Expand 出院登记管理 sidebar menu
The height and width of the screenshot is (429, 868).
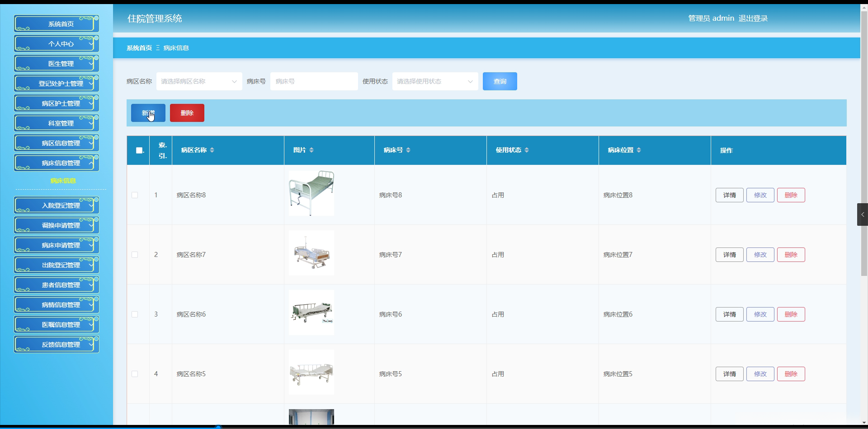(57, 265)
